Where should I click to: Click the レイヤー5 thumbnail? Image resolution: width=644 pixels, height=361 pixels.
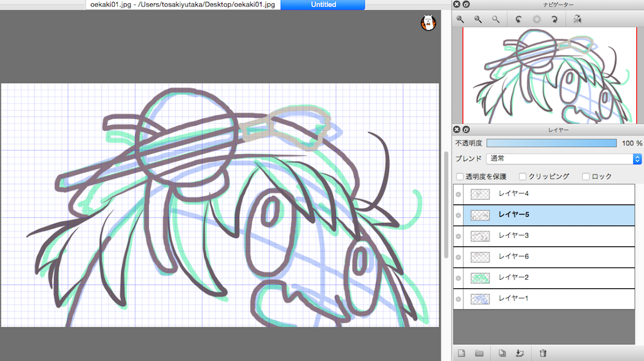[480, 215]
